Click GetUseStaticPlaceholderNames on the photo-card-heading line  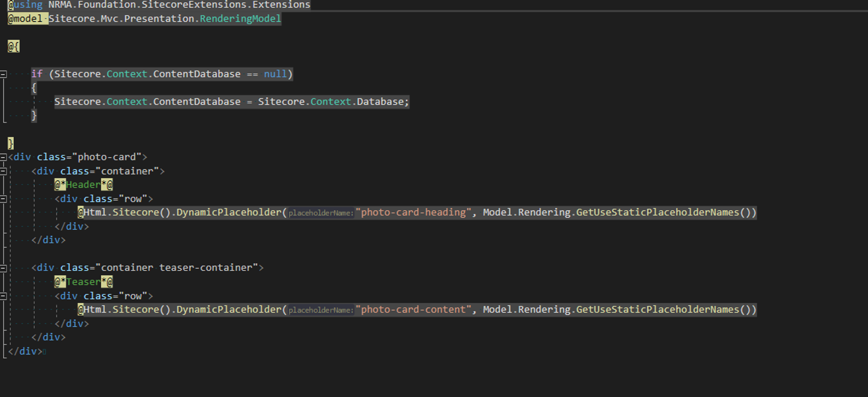pyautogui.click(x=658, y=212)
